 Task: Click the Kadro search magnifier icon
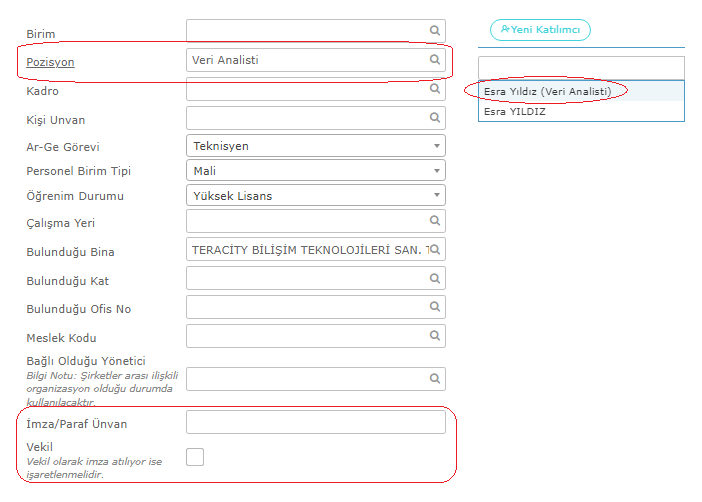coord(435,89)
